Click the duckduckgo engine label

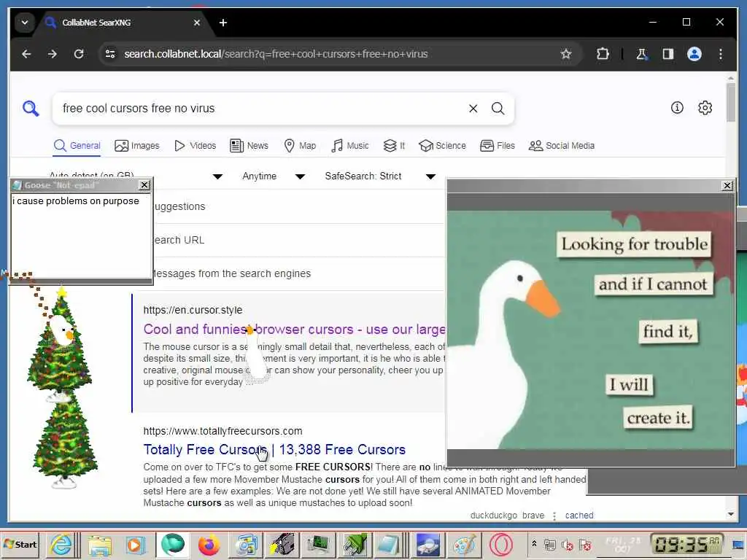[494, 516]
